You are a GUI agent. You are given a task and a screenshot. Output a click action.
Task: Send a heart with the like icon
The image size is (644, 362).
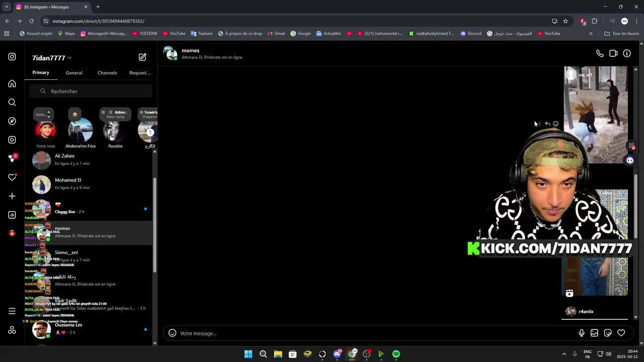(x=621, y=333)
